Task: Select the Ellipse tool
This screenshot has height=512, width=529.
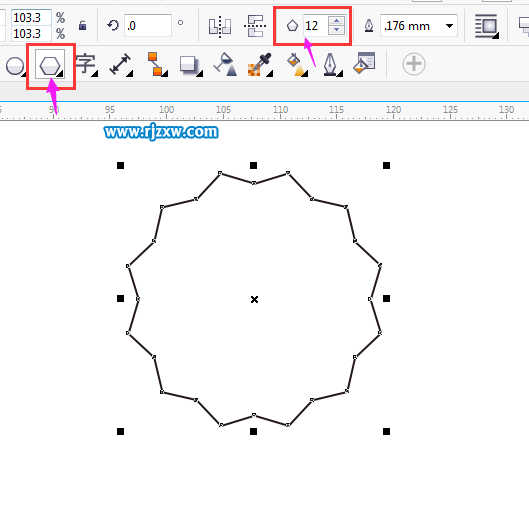Action: 15,66
